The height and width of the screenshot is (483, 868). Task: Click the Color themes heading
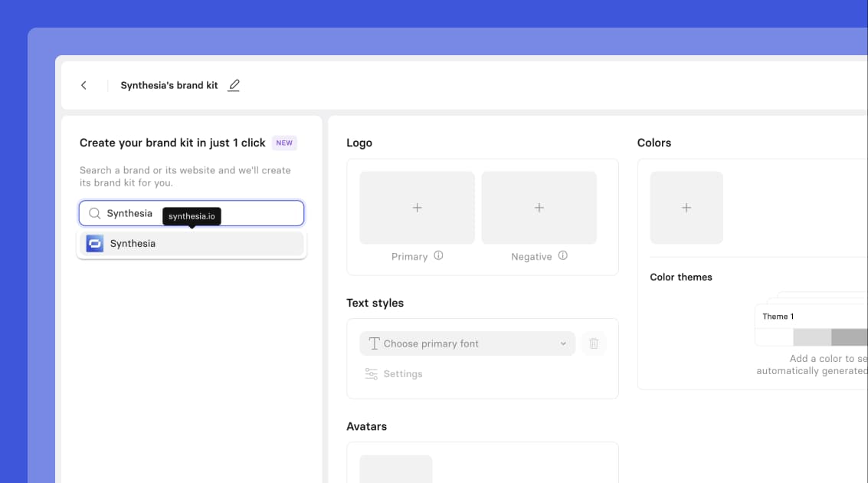(x=681, y=277)
